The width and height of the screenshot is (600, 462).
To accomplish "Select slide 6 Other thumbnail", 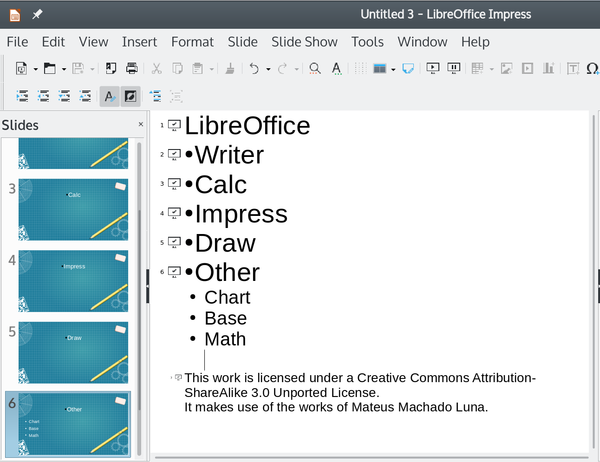I will [x=73, y=424].
